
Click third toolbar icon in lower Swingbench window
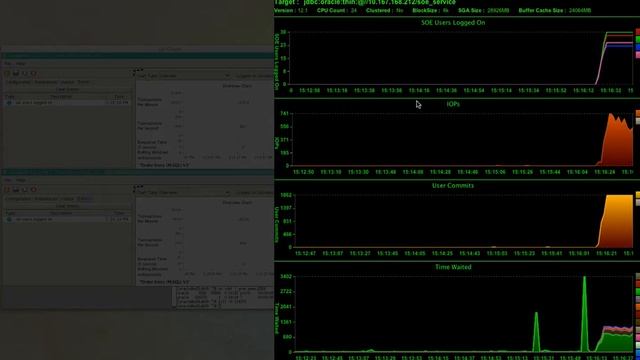(25, 190)
